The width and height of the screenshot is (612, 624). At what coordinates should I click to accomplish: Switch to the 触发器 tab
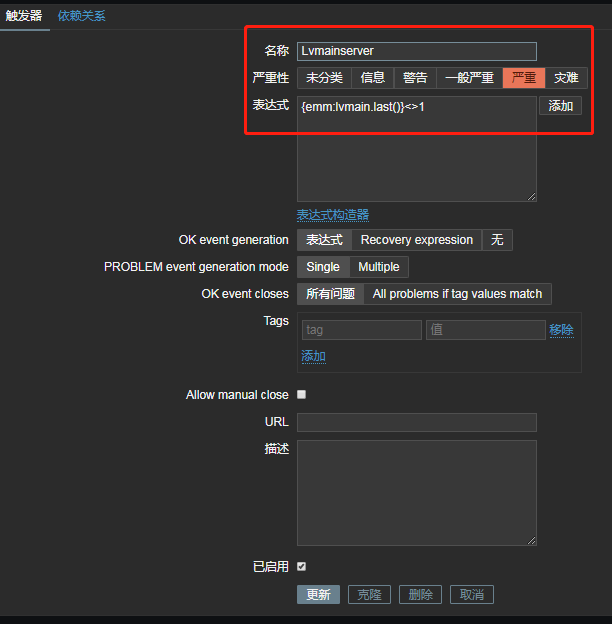point(24,16)
